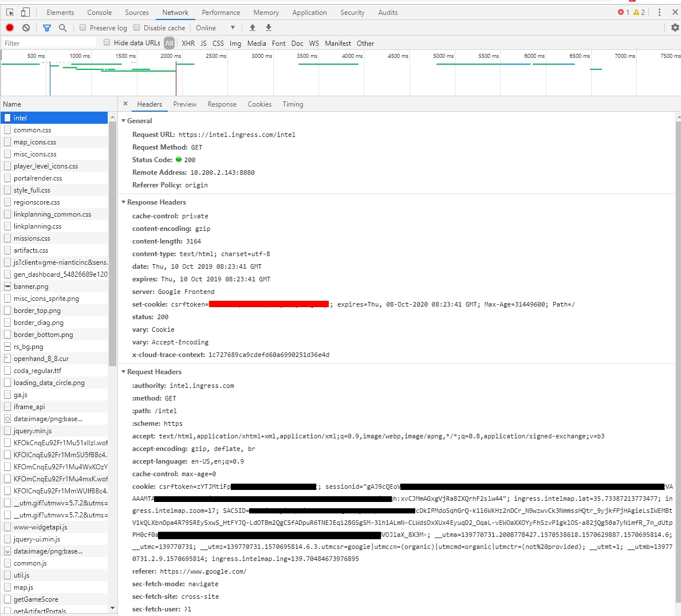
Task: Open DevTools three-dot menu
Action: coord(659,13)
